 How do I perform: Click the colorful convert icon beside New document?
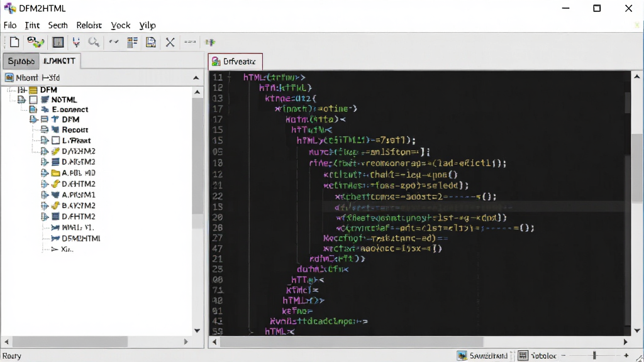pyautogui.click(x=35, y=42)
